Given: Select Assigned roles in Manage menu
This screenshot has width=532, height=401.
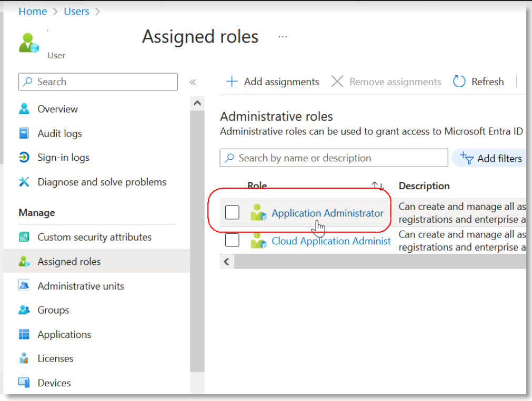Looking at the screenshot, I should point(69,261).
